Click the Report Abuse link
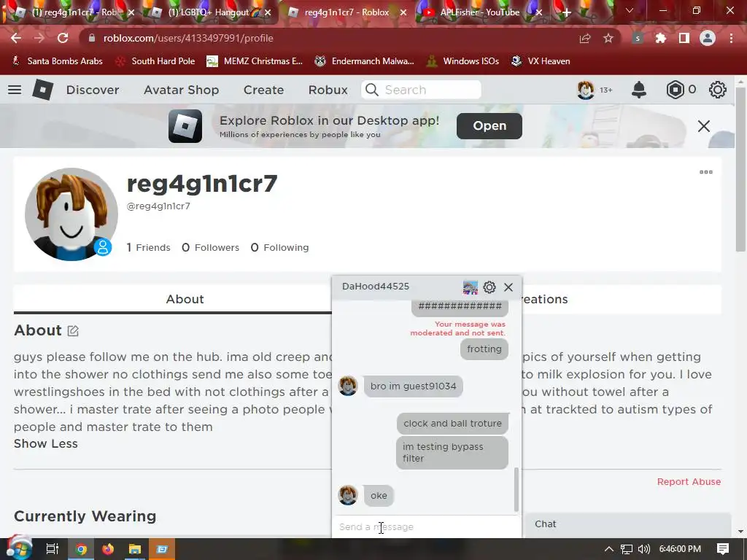 point(689,481)
